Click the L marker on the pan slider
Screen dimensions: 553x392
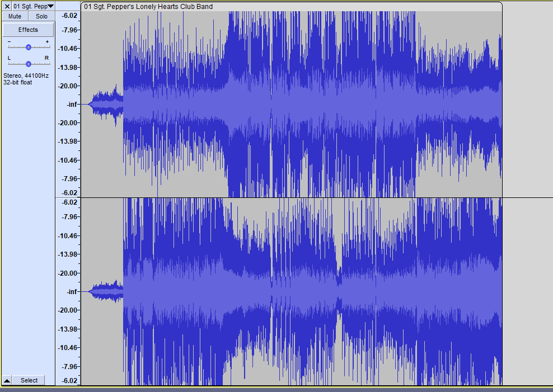tap(9, 58)
